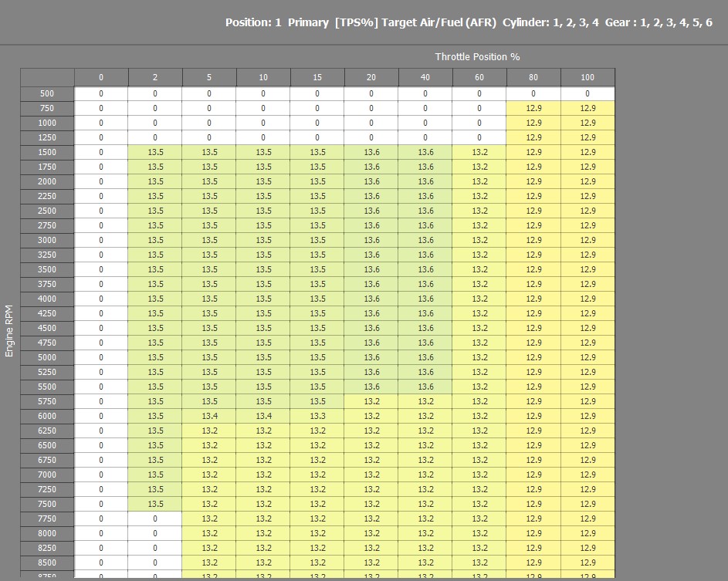Click the 40 throttle position column header

point(425,77)
